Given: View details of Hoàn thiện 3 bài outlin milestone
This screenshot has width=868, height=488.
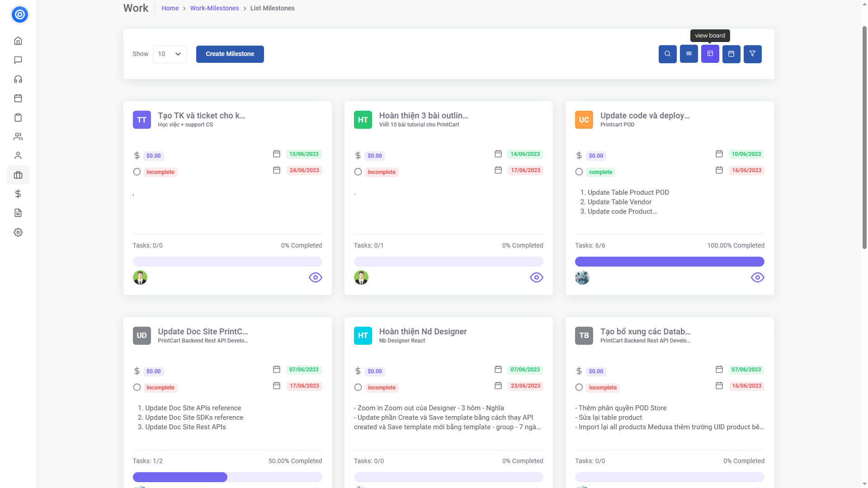Looking at the screenshot, I should click(x=536, y=277).
